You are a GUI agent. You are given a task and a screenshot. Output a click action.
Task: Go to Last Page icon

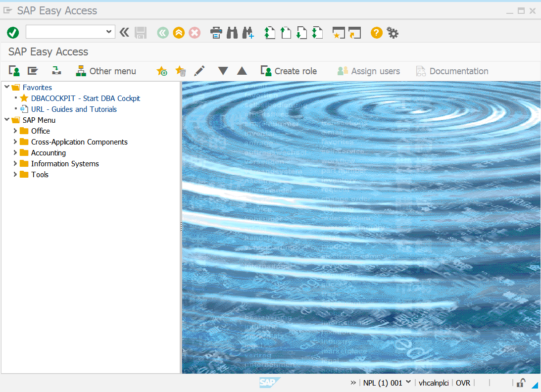(x=317, y=33)
